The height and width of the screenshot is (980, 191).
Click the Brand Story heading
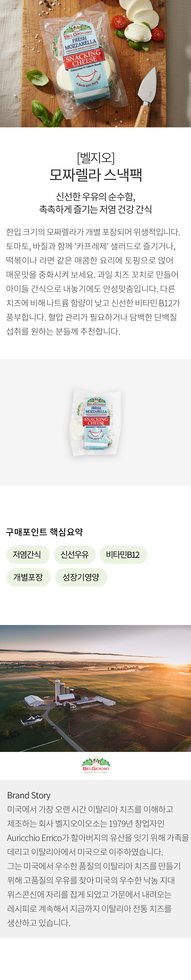click(29, 795)
